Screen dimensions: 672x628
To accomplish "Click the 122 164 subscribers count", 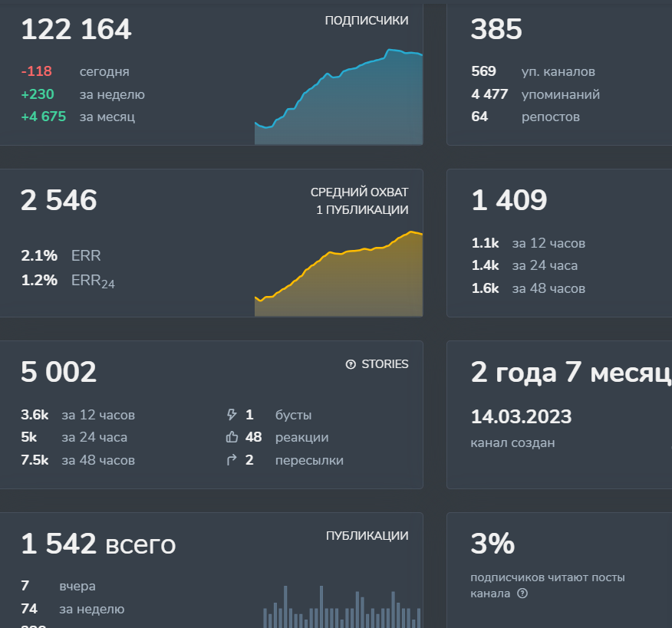I will pos(76,29).
